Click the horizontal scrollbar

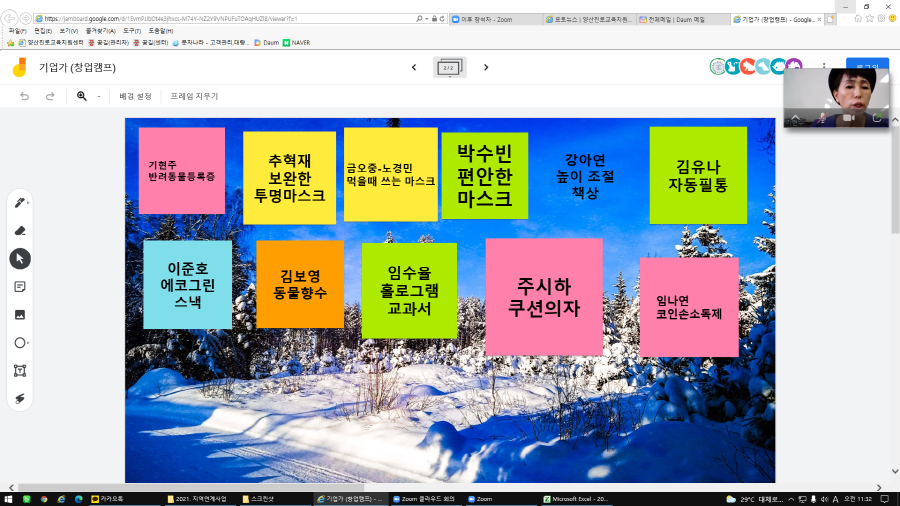(191, 488)
